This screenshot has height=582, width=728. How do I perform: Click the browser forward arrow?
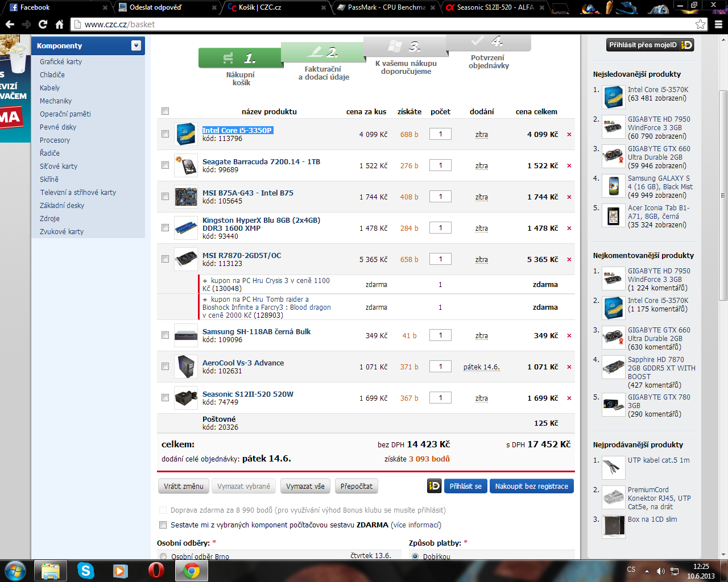click(26, 24)
